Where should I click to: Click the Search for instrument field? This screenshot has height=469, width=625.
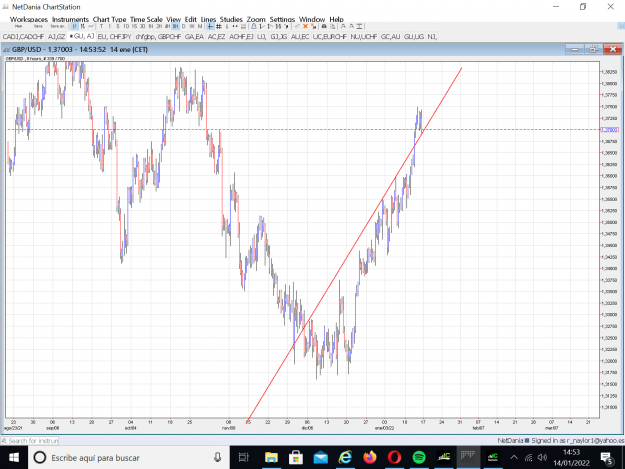click(x=30, y=441)
